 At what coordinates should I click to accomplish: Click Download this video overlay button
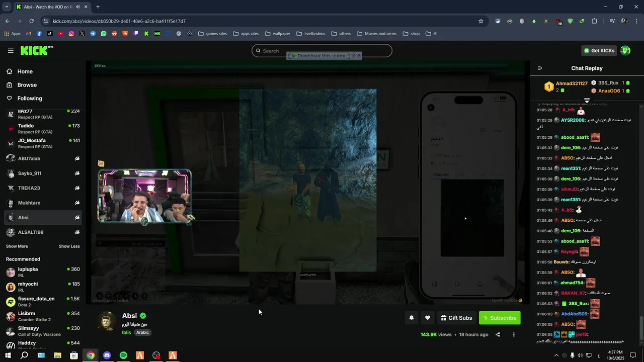[318, 55]
